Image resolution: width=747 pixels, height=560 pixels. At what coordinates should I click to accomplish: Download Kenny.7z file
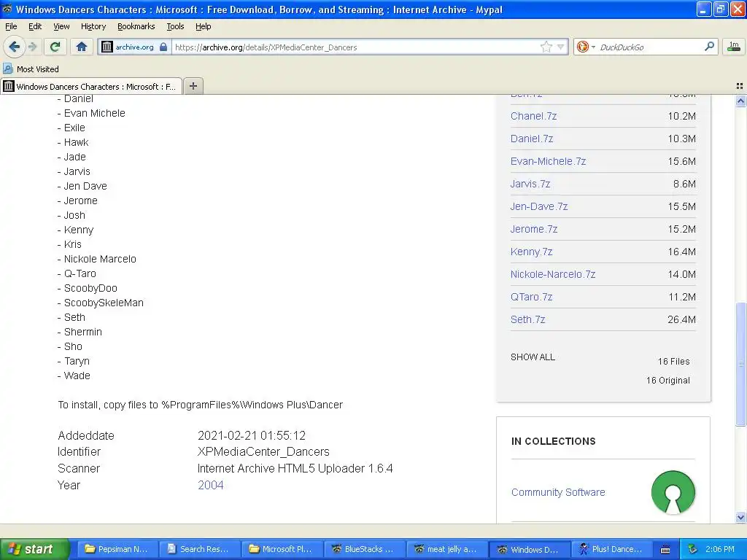point(531,252)
